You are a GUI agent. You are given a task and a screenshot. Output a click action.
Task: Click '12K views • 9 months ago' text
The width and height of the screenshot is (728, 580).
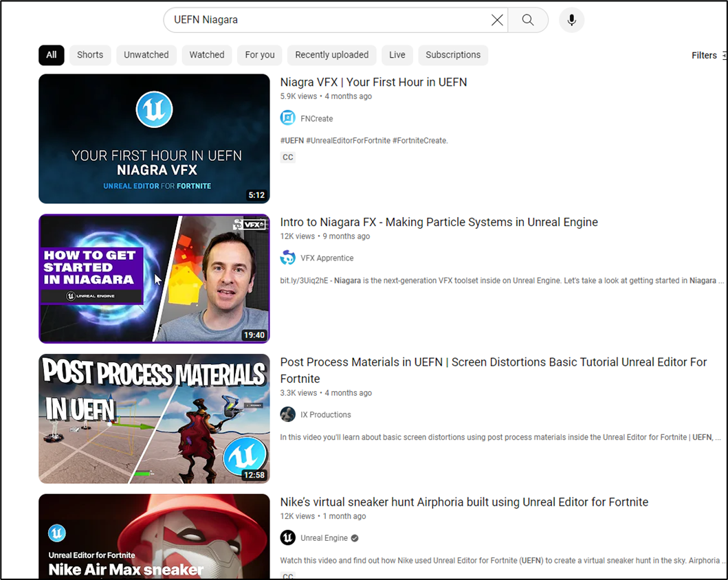pos(325,236)
